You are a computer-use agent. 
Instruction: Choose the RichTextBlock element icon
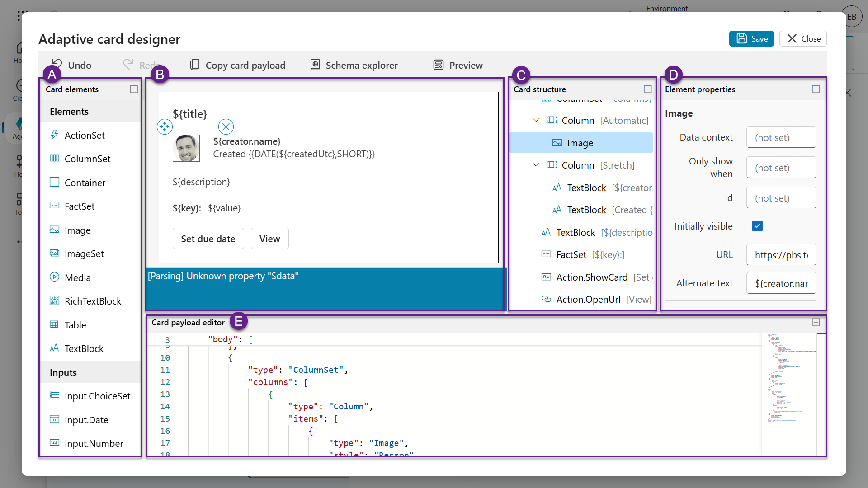coord(54,300)
